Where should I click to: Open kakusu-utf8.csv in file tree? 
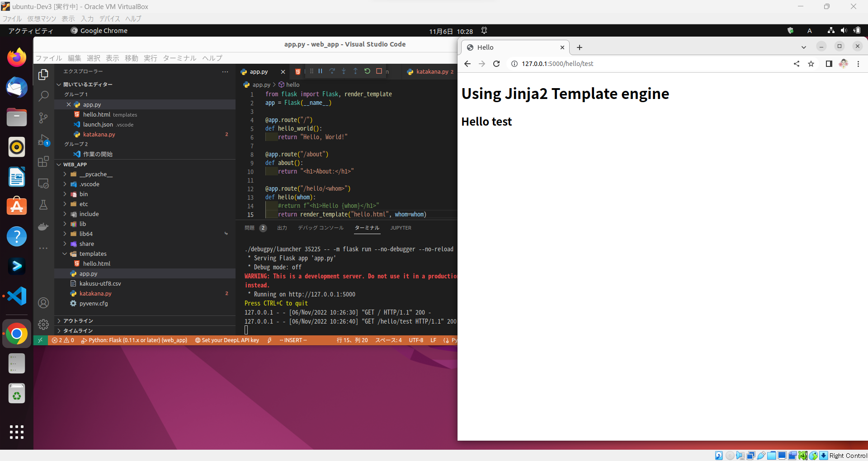coord(145,283)
